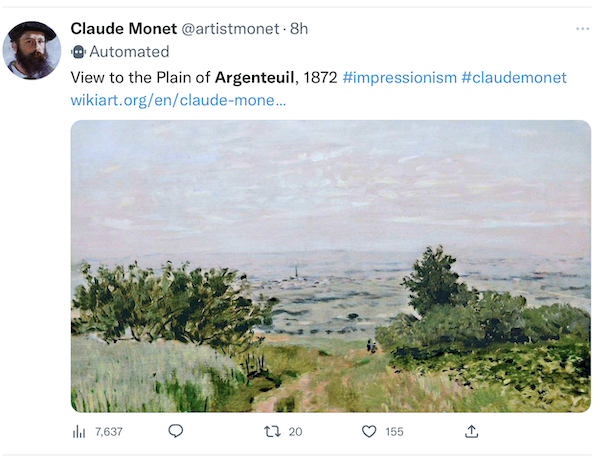The height and width of the screenshot is (462, 600).
Task: Enlarge the Argenteuil landscape painting image
Action: point(330,265)
